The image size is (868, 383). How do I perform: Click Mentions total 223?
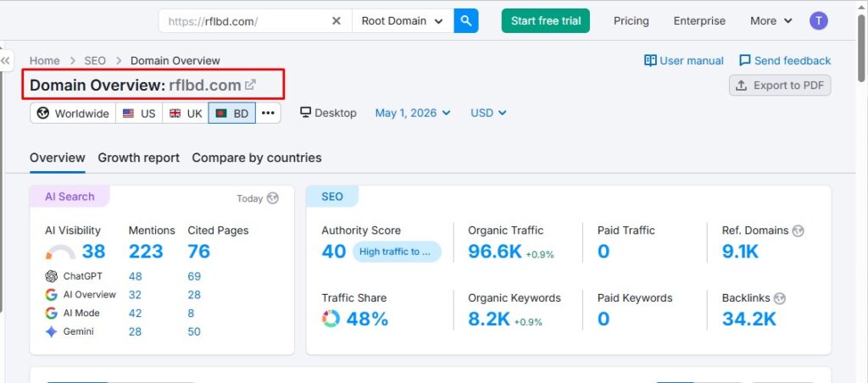[x=146, y=252]
